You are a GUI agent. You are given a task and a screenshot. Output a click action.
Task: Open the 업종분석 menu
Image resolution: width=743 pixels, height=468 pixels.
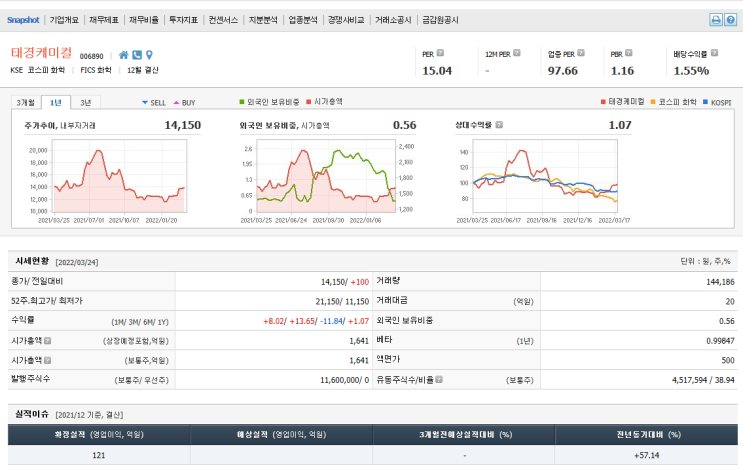tap(303, 20)
